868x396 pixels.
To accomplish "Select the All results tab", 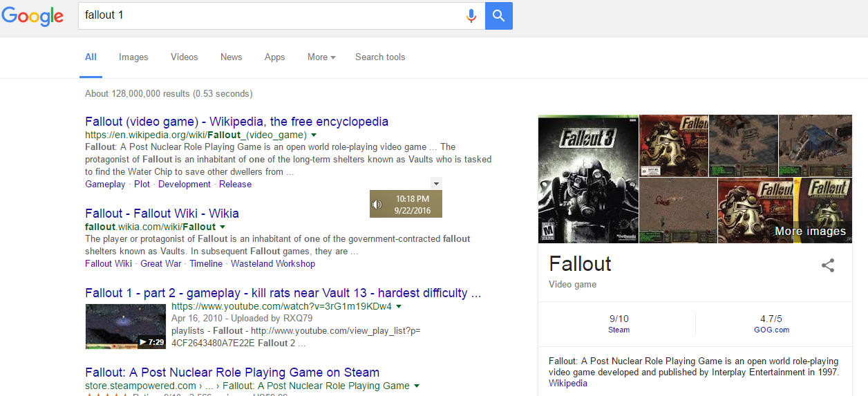I will click(x=91, y=57).
